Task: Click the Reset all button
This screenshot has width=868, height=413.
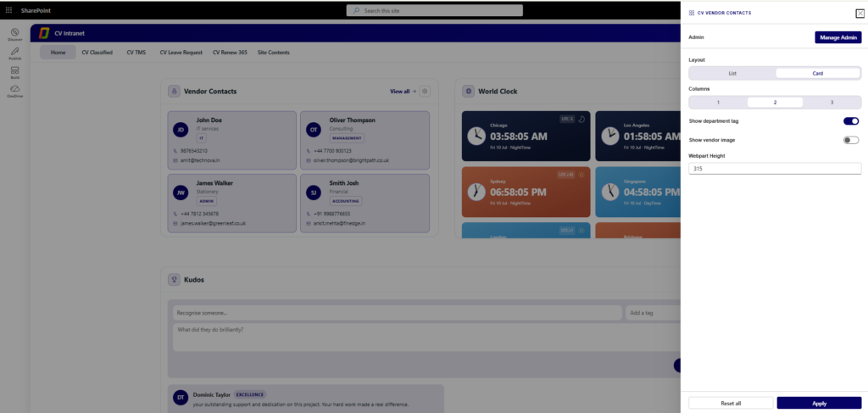Action: [731, 403]
